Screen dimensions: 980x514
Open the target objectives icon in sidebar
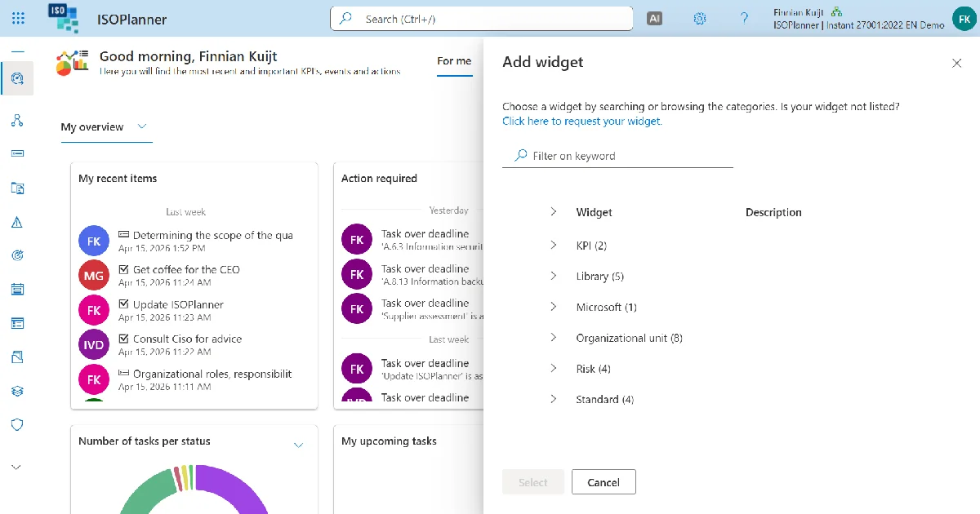pos(17,255)
